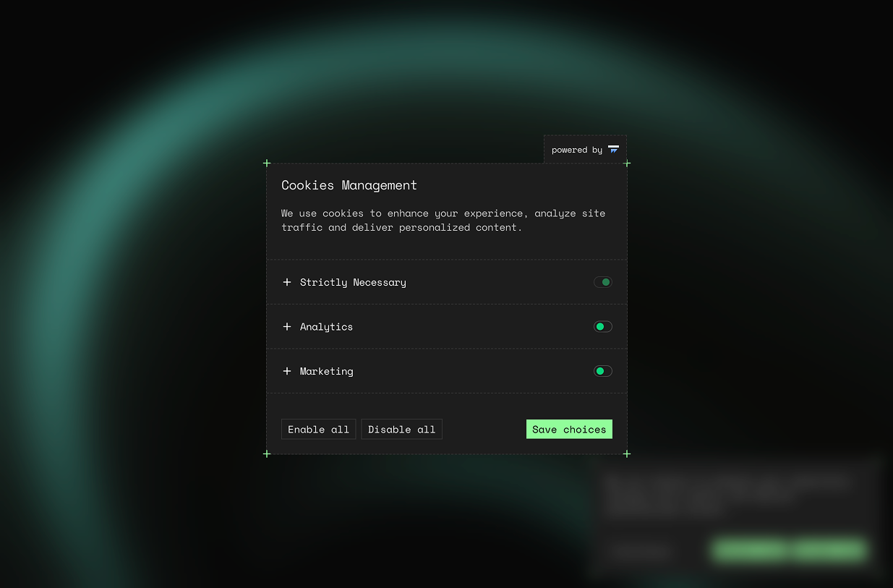
Task: Select the Analytics row label
Action: tap(326, 327)
